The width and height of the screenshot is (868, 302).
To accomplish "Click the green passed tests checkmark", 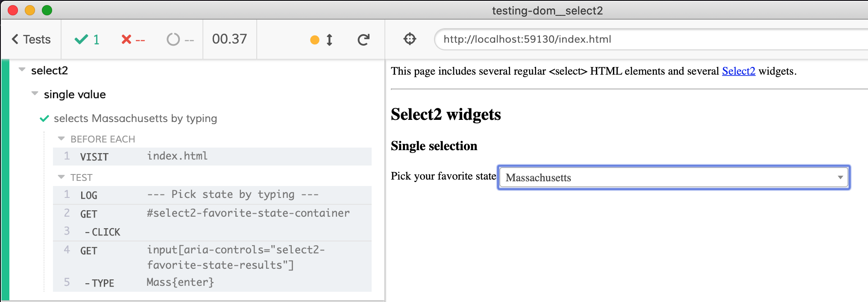I will click(81, 40).
